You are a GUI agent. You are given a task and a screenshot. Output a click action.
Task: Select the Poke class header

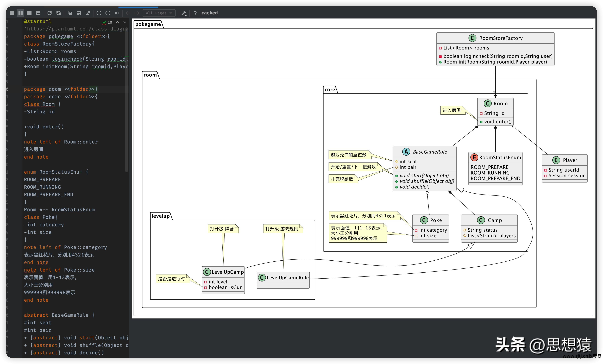(430, 220)
